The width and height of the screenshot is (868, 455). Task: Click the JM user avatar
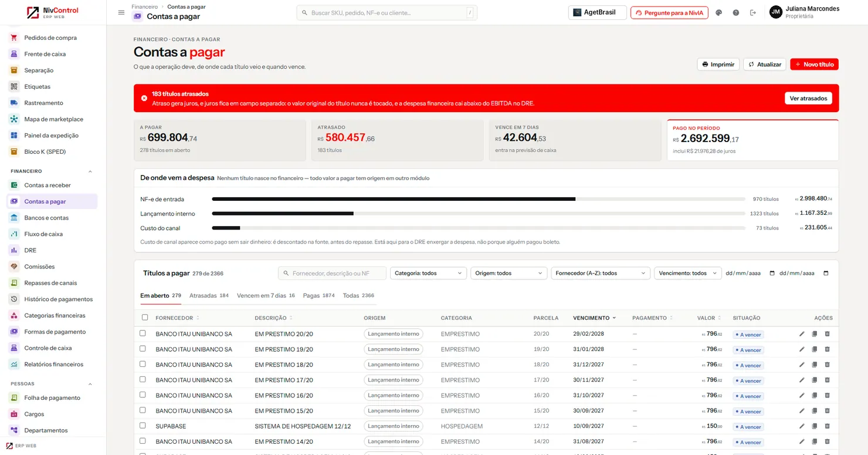point(776,12)
